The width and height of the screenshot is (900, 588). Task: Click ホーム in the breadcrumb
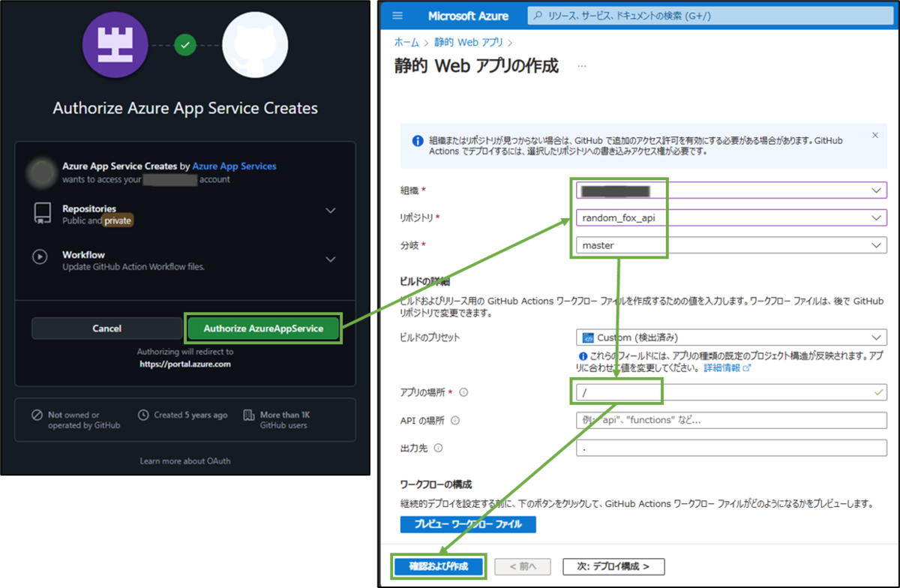[x=406, y=43]
